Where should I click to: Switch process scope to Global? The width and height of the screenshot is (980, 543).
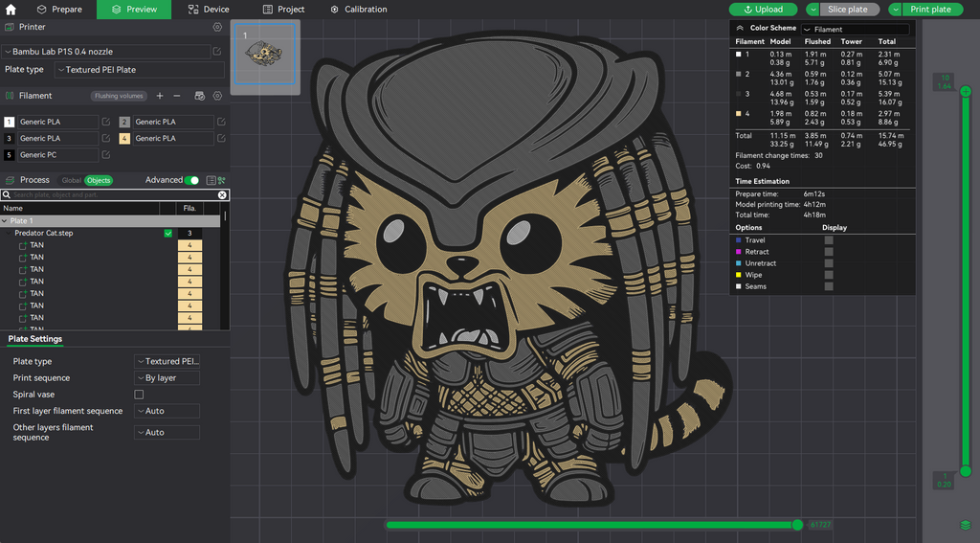(71, 180)
